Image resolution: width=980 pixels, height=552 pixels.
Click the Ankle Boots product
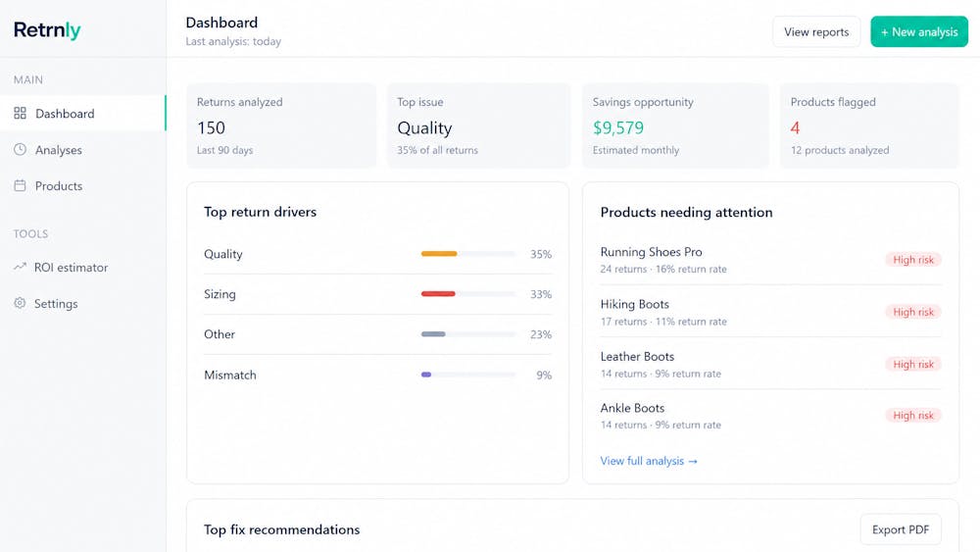(x=632, y=408)
